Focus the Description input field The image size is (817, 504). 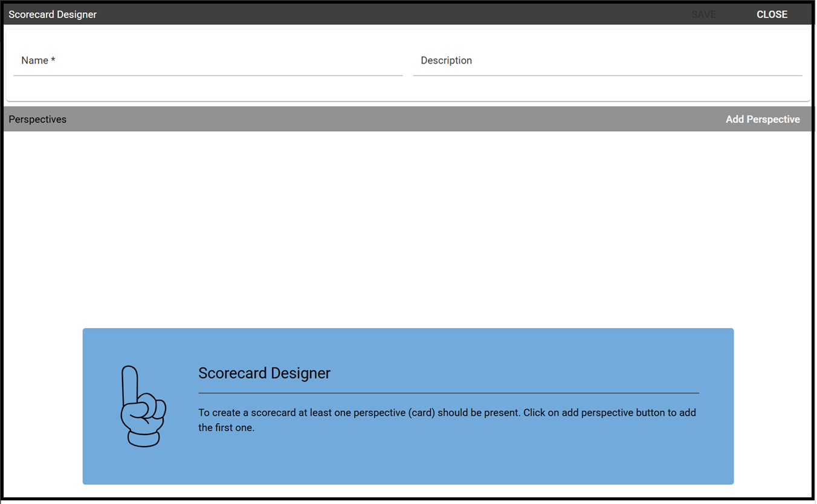point(607,60)
